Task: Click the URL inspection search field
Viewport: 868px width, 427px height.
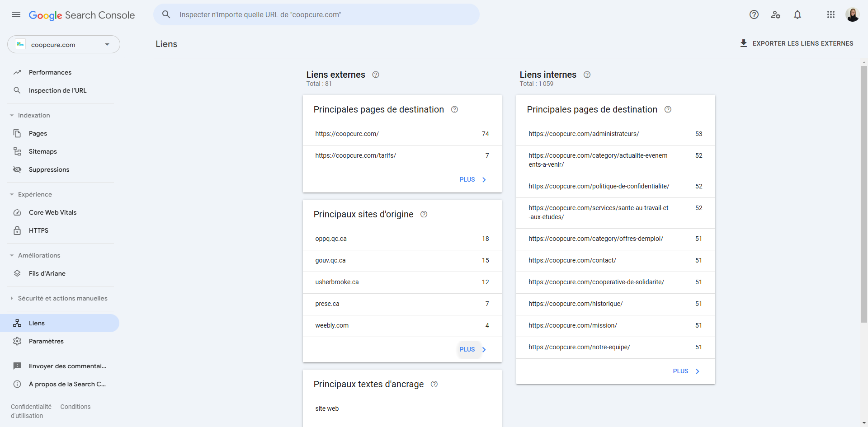Action: click(x=316, y=14)
